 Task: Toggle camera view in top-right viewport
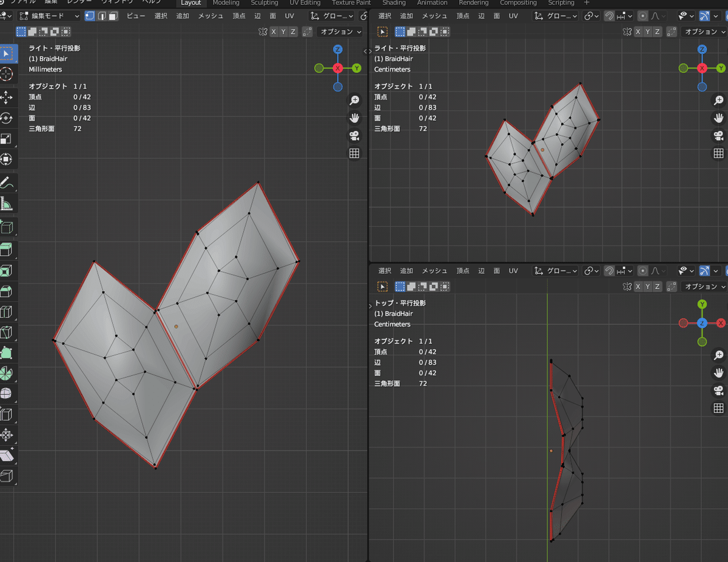point(718,136)
